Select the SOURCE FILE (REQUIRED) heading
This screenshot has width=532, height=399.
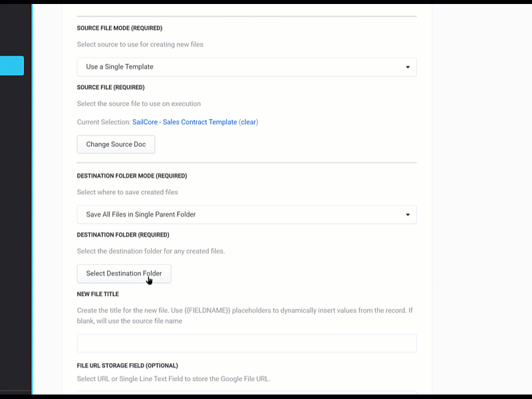pos(110,87)
